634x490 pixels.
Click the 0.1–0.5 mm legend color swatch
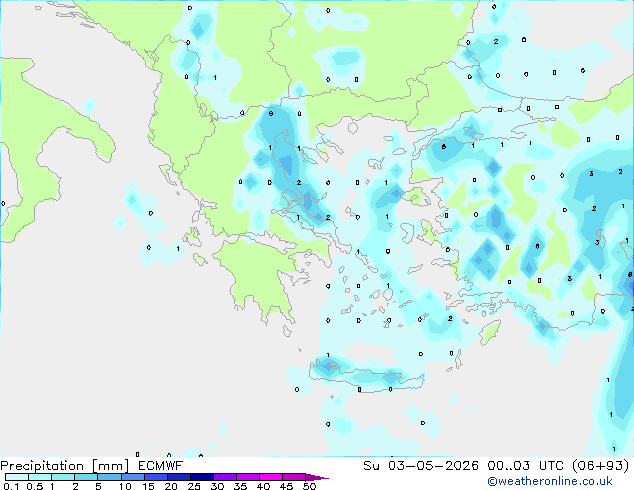pos(17,477)
